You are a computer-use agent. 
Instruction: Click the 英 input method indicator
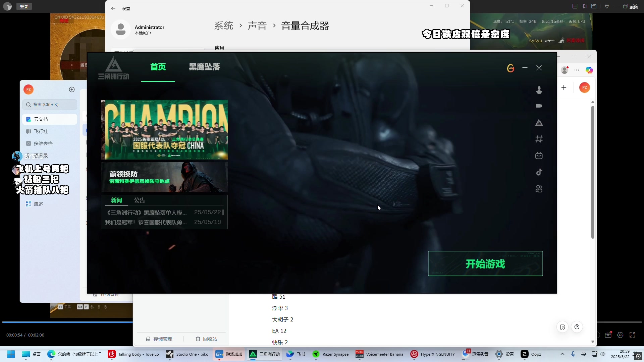(x=584, y=354)
